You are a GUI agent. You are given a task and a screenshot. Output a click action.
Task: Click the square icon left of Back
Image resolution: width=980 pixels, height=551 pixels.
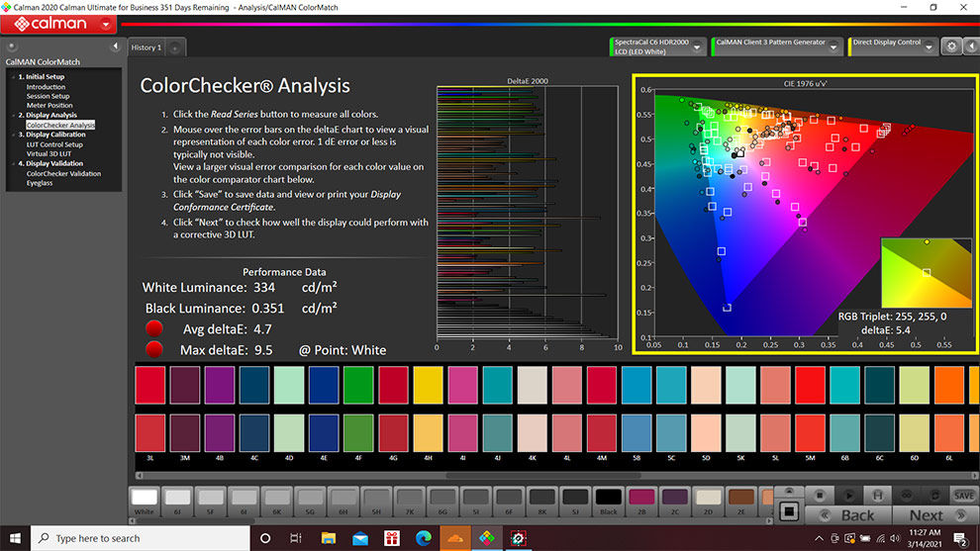(x=789, y=511)
